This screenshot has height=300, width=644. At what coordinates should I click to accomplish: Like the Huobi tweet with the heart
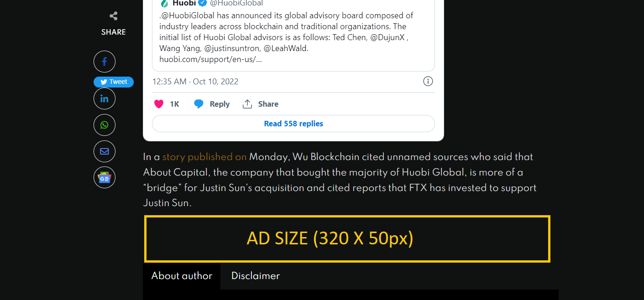coord(159,104)
